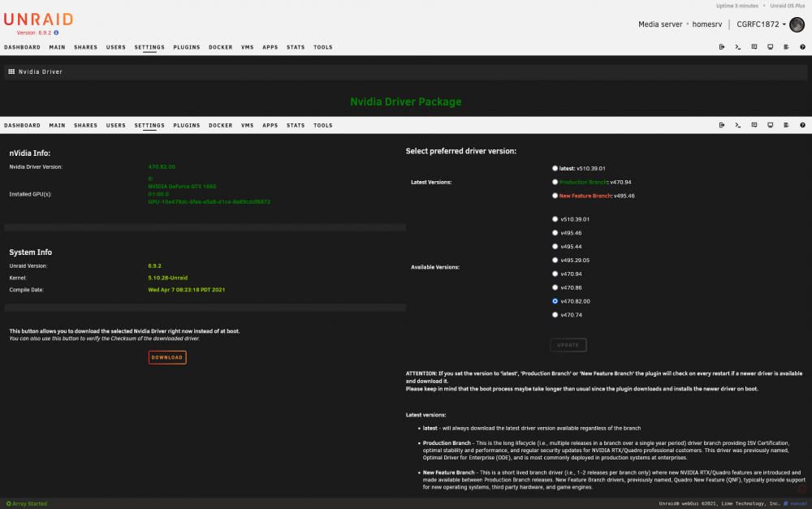Open USERS in the header menu
The image size is (812, 509).
point(116,47)
